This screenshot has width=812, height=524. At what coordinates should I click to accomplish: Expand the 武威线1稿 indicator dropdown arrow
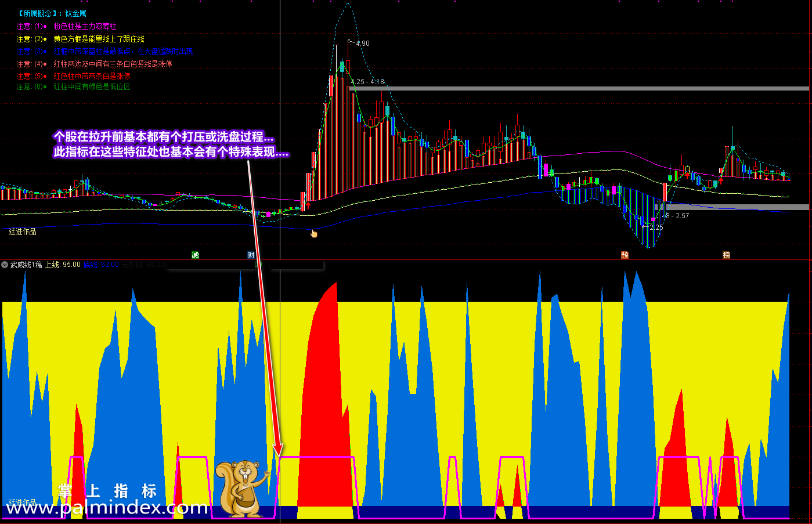coord(5,265)
